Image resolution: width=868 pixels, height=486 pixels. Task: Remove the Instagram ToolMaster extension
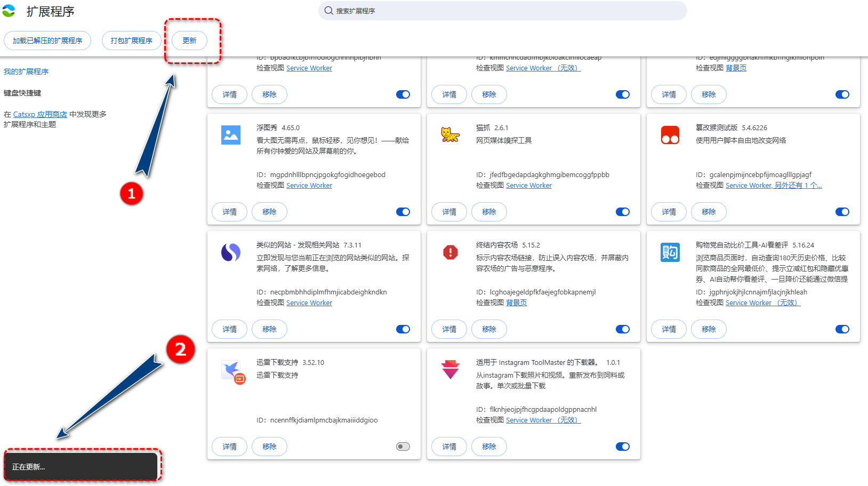pyautogui.click(x=489, y=447)
